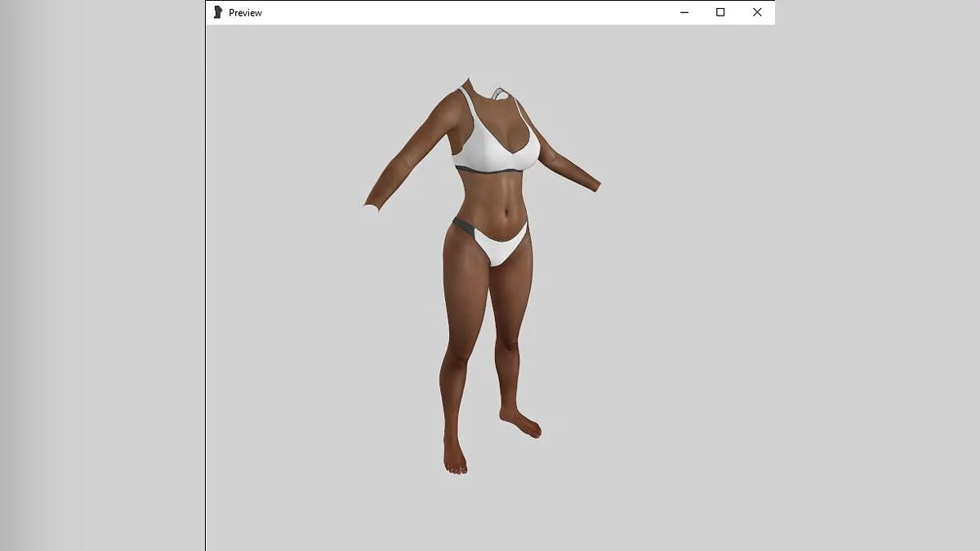Image resolution: width=980 pixels, height=551 pixels.
Task: Close the Preview window
Action: [757, 12]
